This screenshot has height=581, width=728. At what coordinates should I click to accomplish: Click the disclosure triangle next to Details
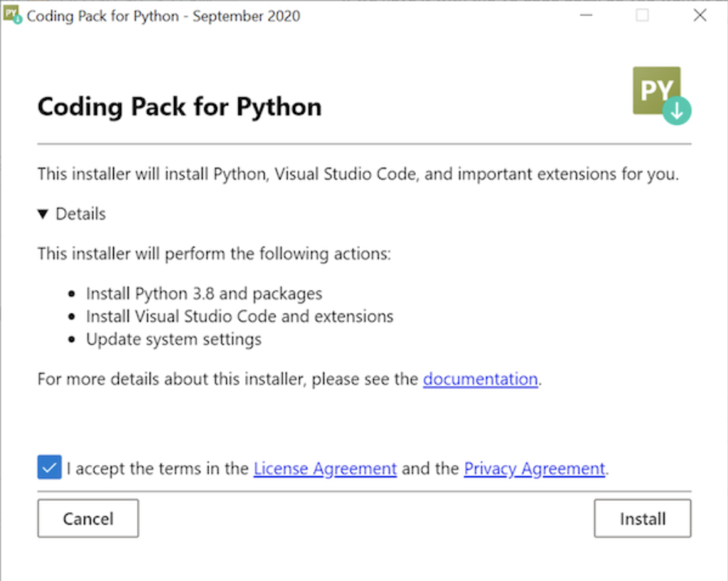(x=43, y=213)
